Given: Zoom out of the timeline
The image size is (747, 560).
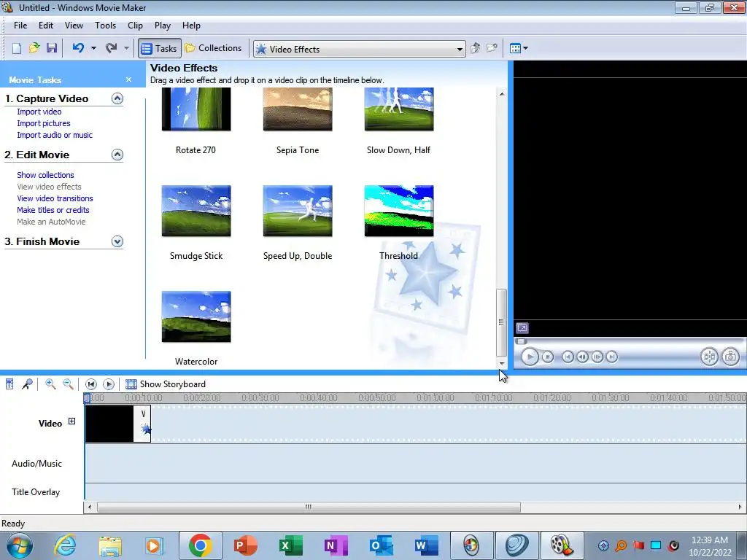Looking at the screenshot, I should pyautogui.click(x=68, y=384).
